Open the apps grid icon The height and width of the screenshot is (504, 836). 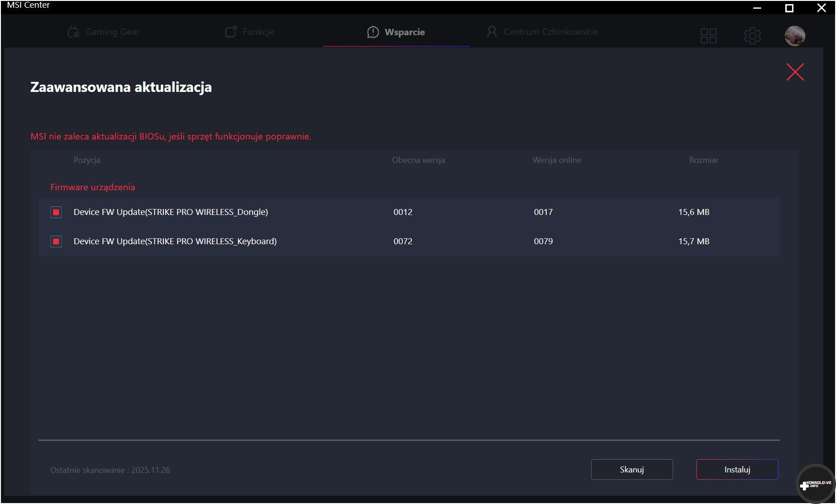click(708, 36)
